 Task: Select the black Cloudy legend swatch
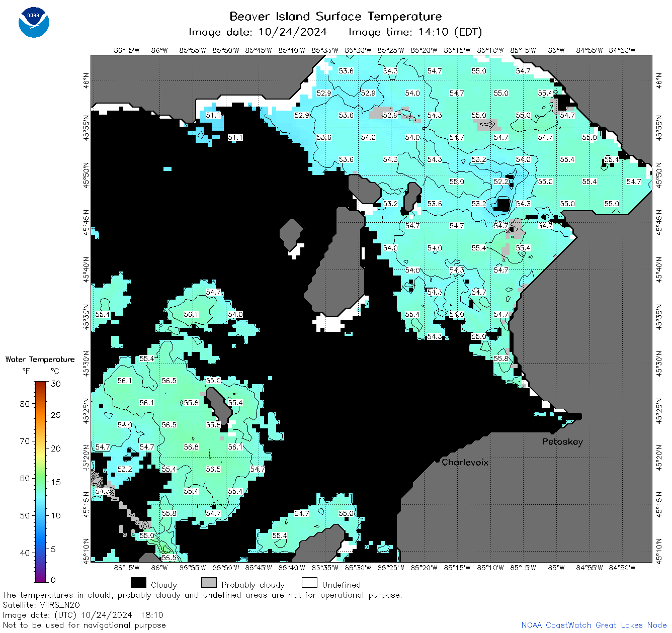tap(138, 583)
